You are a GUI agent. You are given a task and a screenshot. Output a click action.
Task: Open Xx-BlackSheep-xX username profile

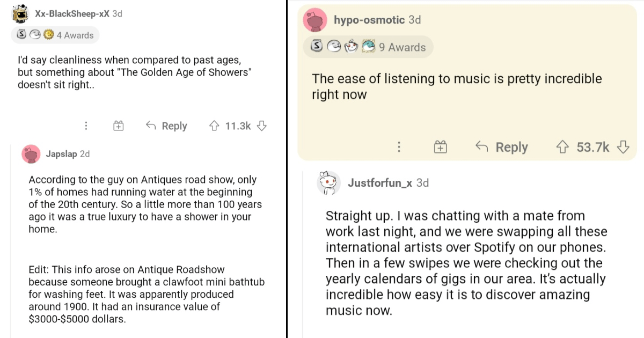point(72,14)
